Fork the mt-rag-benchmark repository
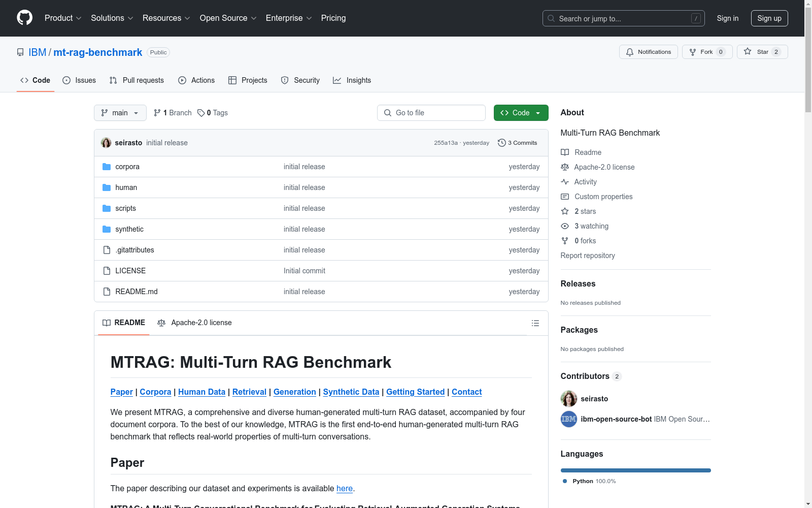The width and height of the screenshot is (812, 508). 707,52
